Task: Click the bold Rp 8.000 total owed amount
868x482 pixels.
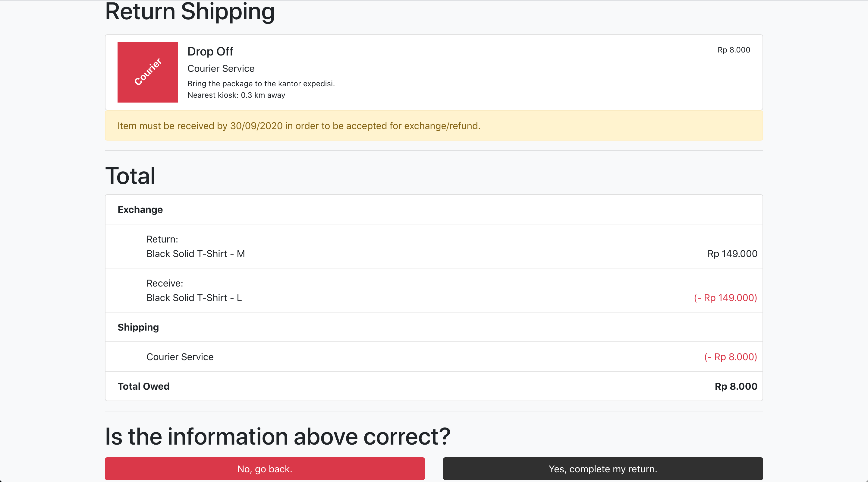Action: [736, 386]
